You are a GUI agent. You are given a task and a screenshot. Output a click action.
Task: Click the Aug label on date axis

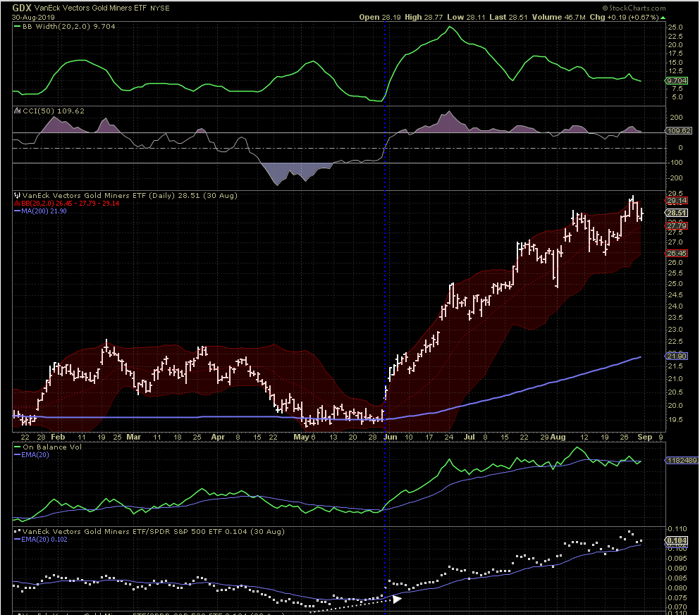[x=558, y=437]
